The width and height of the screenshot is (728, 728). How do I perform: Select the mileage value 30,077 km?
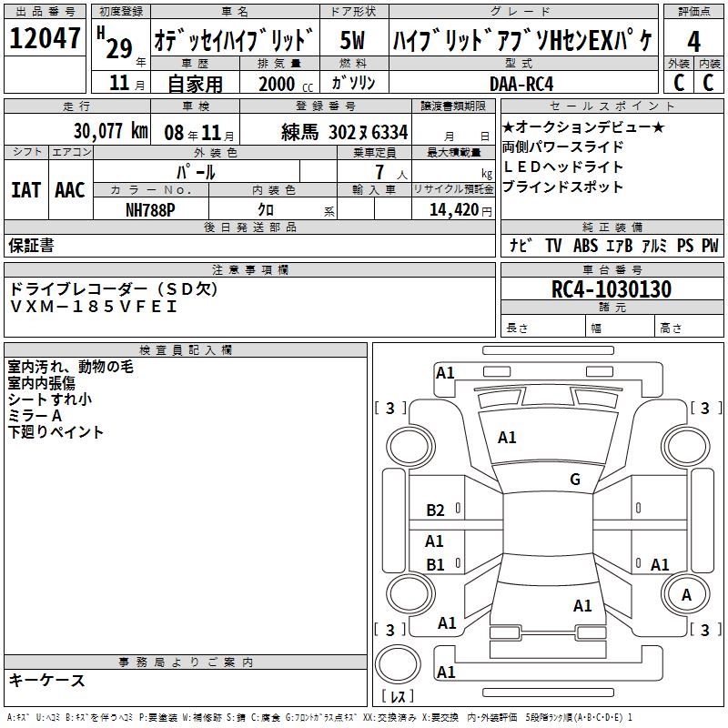(111, 131)
